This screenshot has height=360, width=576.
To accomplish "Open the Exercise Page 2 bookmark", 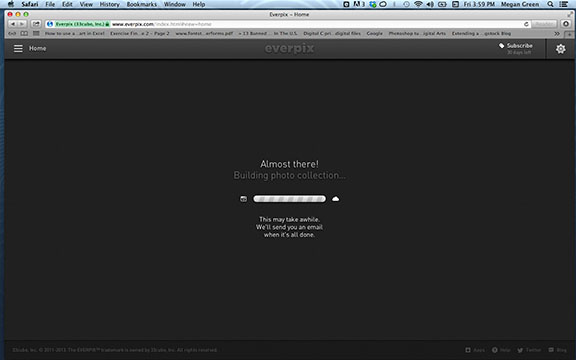I will (140, 33).
